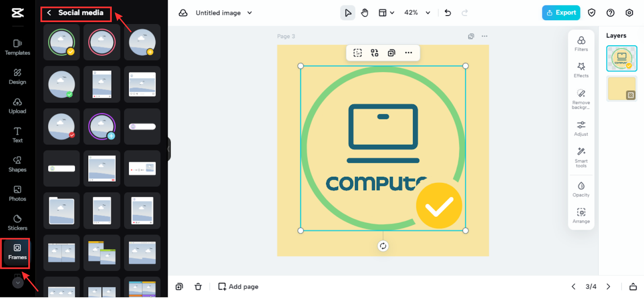Click the laptop graphic on canvas
Screen dimensions: 644x299
tap(383, 133)
